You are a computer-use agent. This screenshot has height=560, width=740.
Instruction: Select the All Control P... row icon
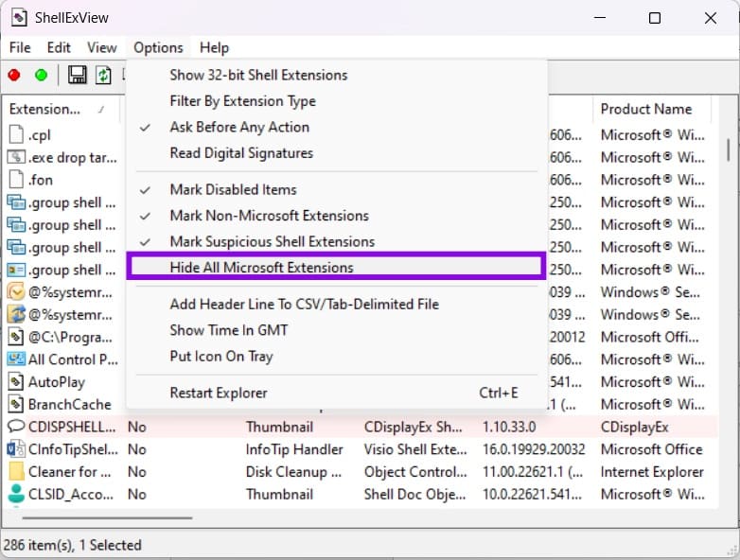[16, 359]
